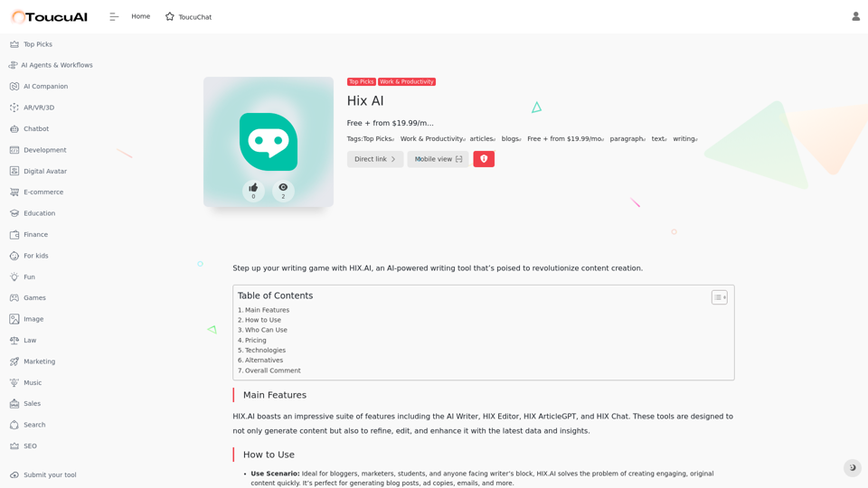Click the writing tag link
Image resolution: width=868 pixels, height=488 pixels.
(x=684, y=139)
